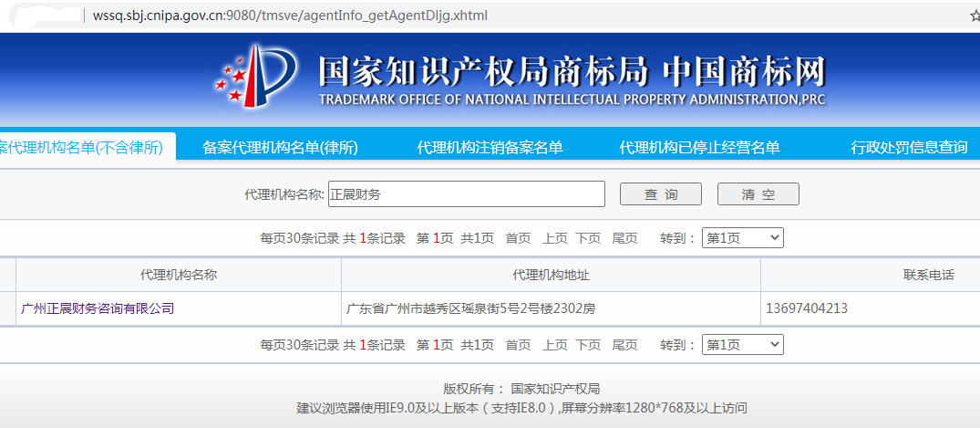The width and height of the screenshot is (980, 428).
Task: Click 上页 in bottom pagination
Action: coord(555,345)
